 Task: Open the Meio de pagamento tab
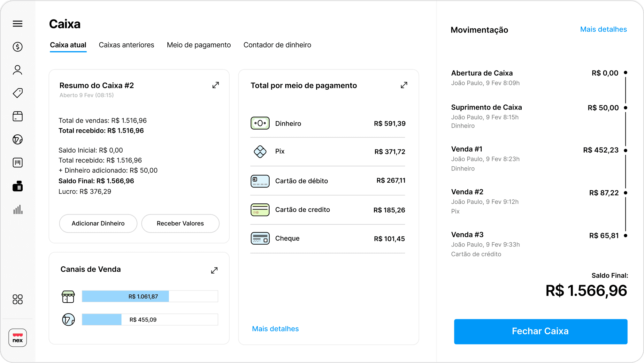click(199, 45)
